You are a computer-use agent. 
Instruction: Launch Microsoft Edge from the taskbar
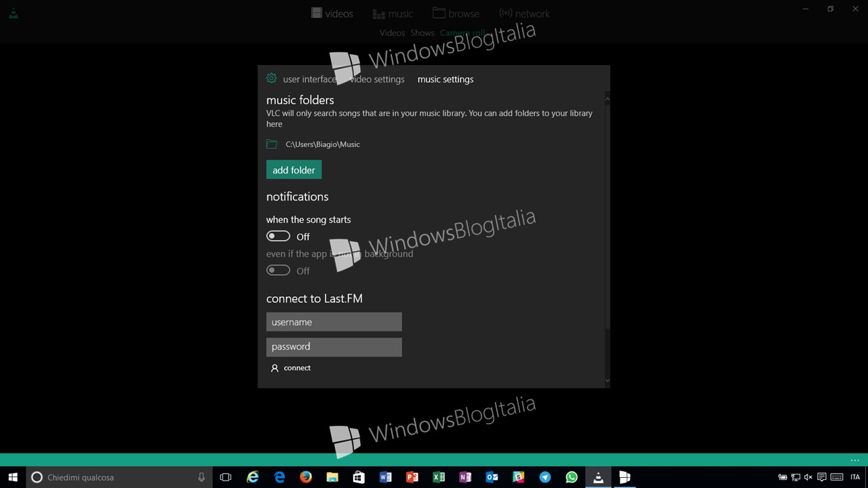click(279, 477)
